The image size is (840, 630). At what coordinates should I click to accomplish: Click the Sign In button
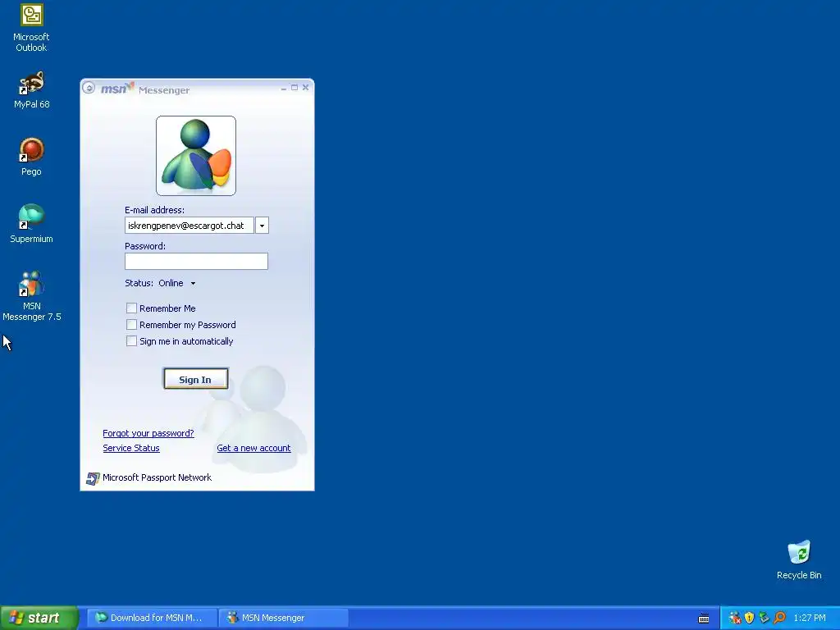pyautogui.click(x=195, y=379)
